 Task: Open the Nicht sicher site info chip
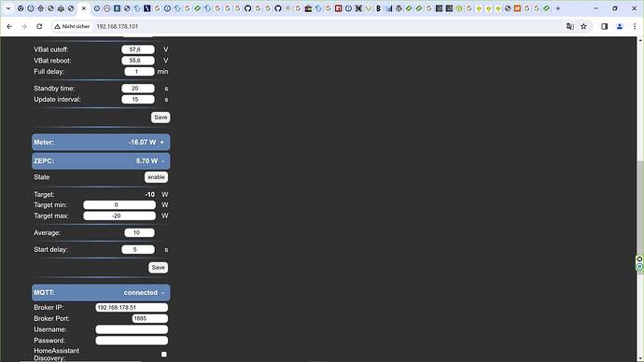click(72, 26)
